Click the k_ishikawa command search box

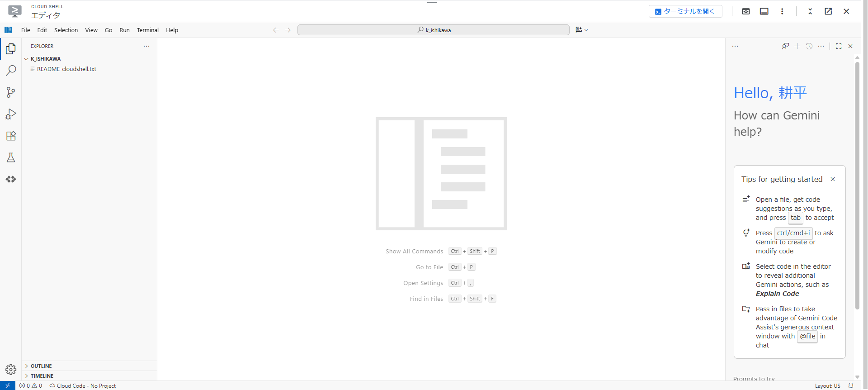coord(433,30)
